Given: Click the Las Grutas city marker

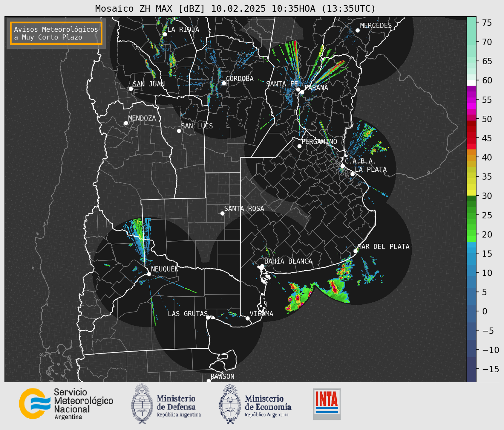Looking at the screenshot, I should coord(208,318).
